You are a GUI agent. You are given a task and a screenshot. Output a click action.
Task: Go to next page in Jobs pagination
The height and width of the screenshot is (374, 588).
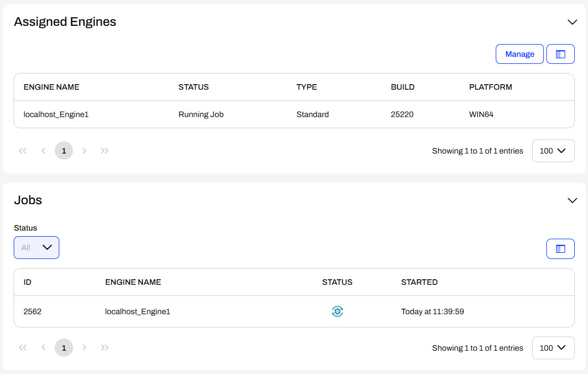85,348
